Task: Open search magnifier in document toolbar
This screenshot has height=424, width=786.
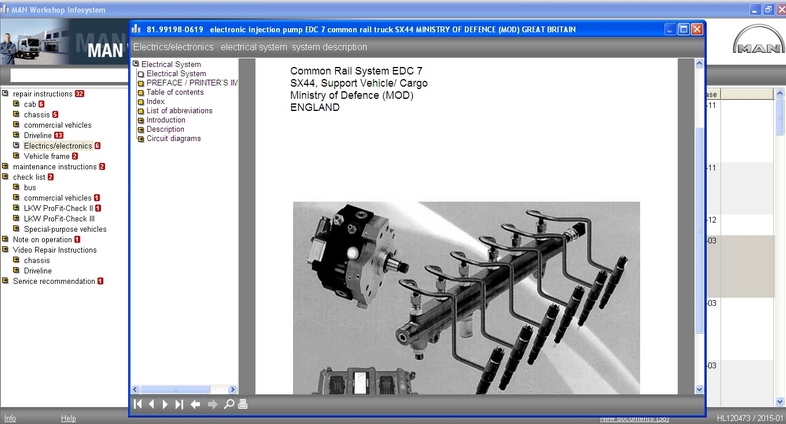Action: pyautogui.click(x=229, y=404)
